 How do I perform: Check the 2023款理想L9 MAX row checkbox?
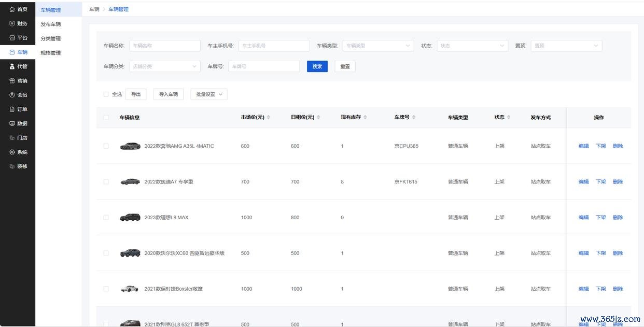click(x=106, y=218)
